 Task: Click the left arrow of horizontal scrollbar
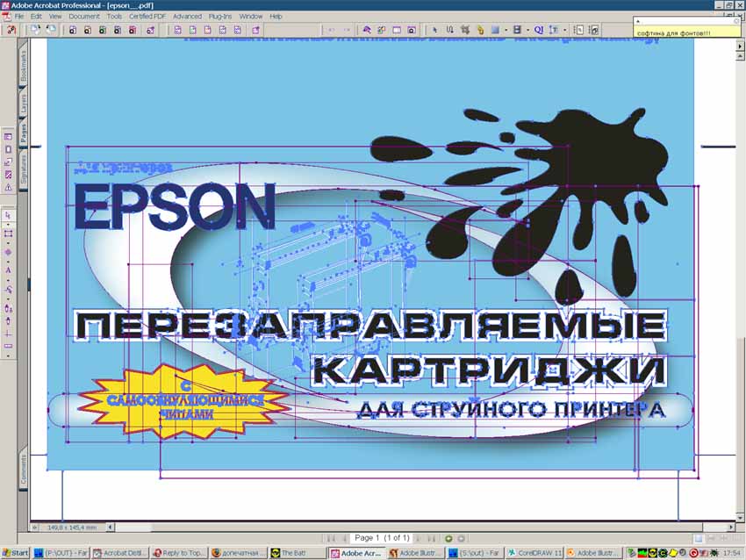click(110, 528)
